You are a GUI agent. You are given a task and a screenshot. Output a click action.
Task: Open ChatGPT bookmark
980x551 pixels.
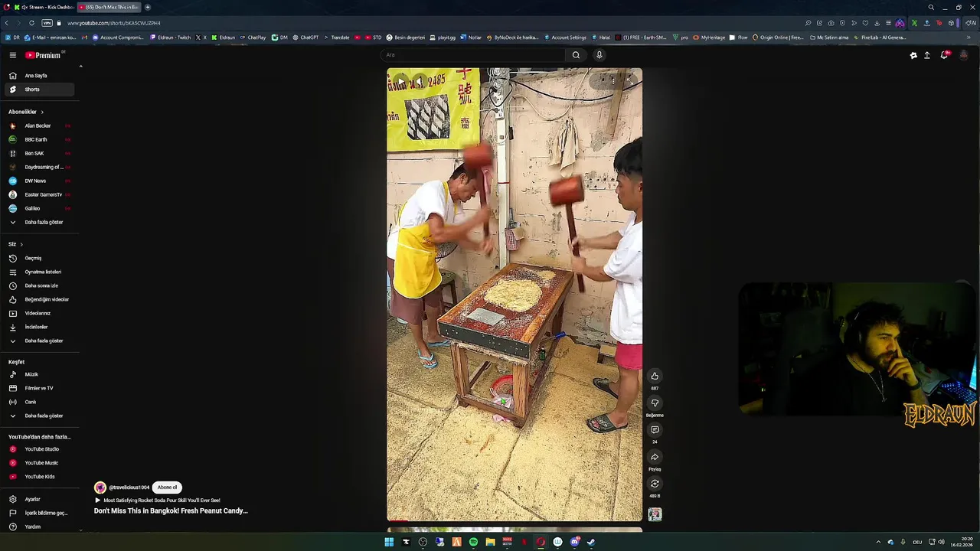point(305,37)
